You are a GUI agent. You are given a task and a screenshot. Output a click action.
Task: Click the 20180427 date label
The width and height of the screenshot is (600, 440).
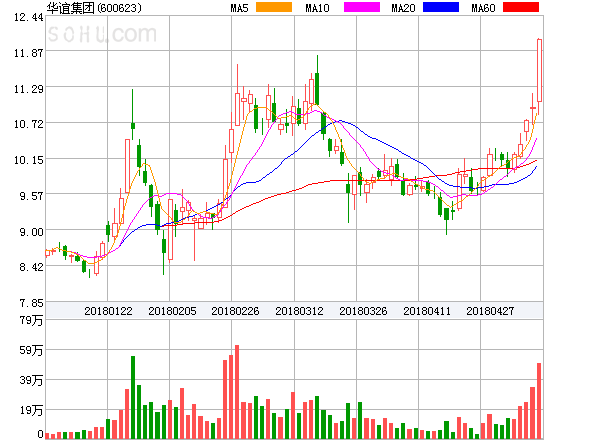click(490, 311)
